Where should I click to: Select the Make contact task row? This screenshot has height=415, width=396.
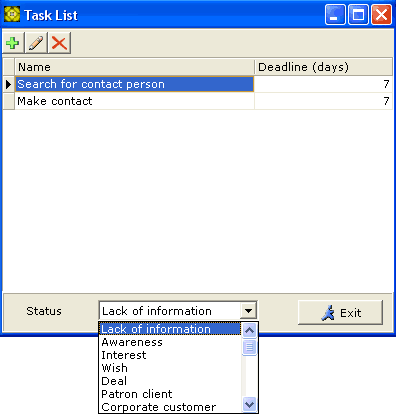(198, 101)
